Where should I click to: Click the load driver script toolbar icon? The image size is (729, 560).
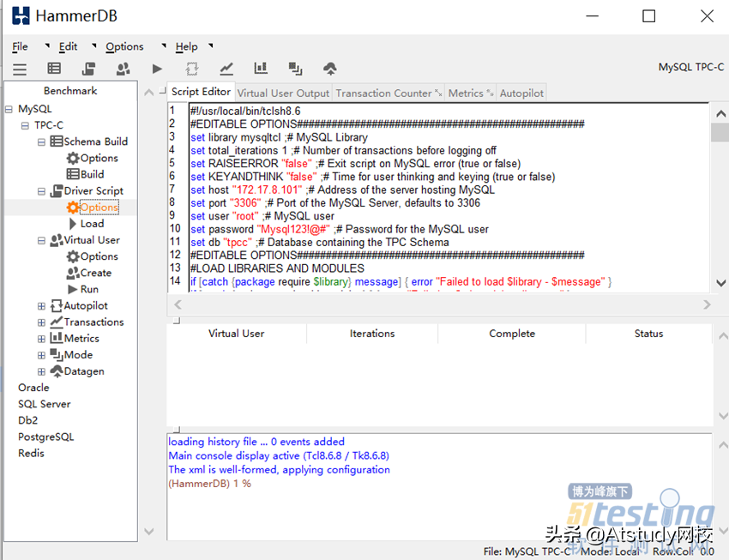tap(88, 69)
